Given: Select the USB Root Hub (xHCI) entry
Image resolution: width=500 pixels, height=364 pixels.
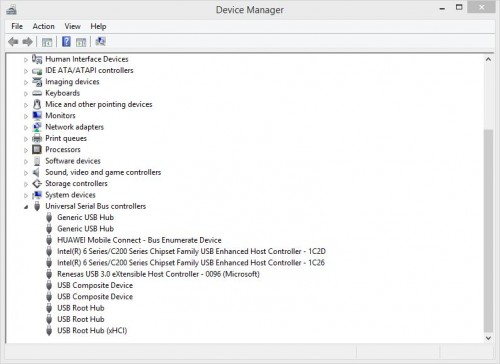Looking at the screenshot, I should [92, 331].
